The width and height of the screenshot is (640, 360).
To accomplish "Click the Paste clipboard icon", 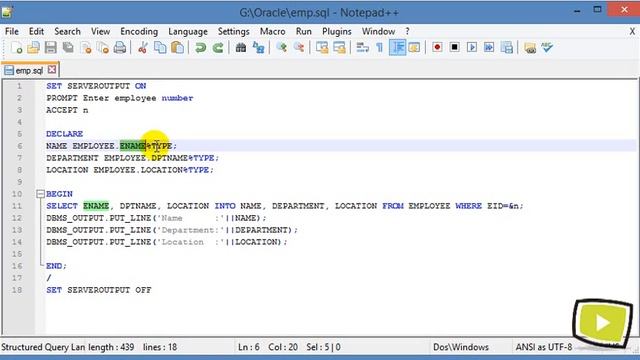I will (x=178, y=48).
